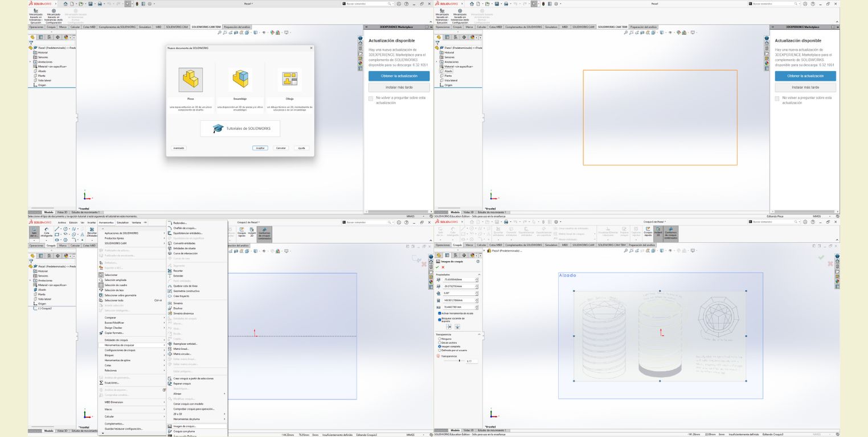Choose Selección de lazo in the Herramientas menu

131,290
